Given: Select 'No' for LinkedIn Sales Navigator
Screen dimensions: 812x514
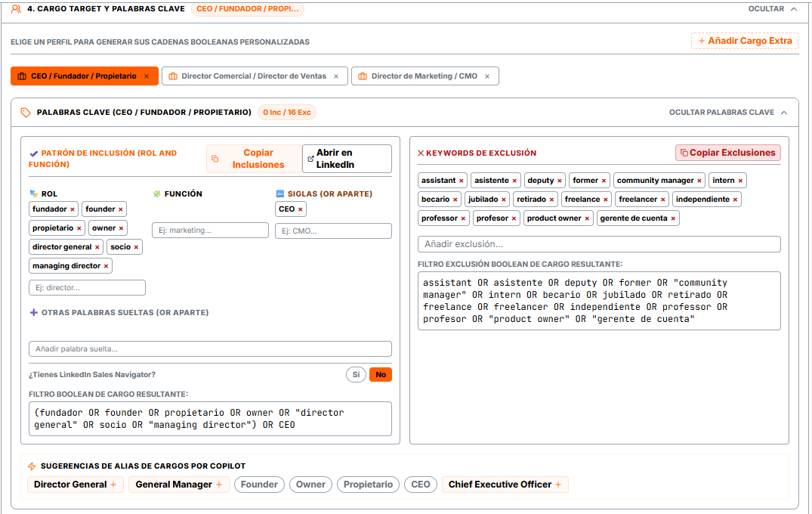Looking at the screenshot, I should point(381,375).
